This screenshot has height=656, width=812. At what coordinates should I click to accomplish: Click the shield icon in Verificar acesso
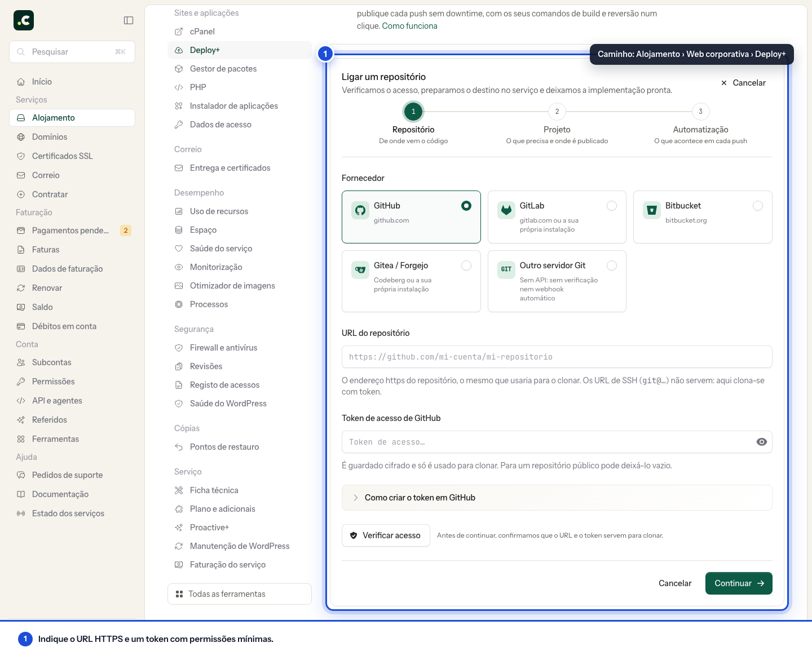tap(354, 535)
